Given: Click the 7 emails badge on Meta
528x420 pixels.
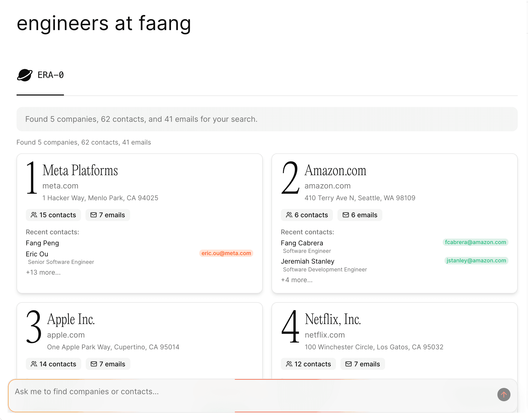Looking at the screenshot, I should tap(108, 215).
